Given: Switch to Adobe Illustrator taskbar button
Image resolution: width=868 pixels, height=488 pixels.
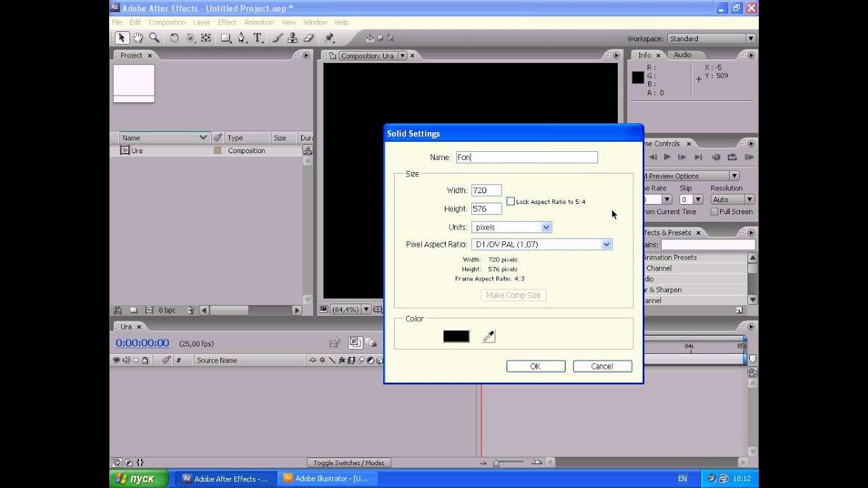Looking at the screenshot, I should point(326,479).
